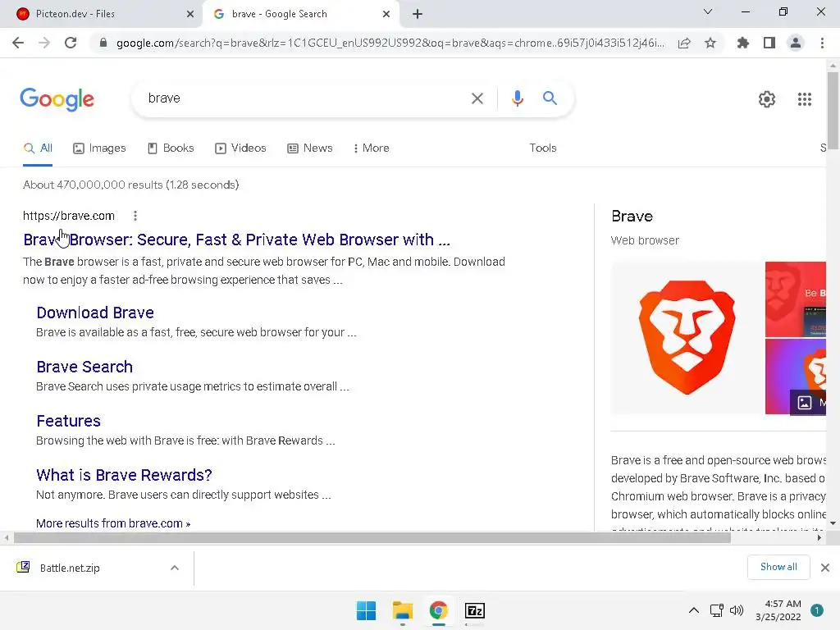This screenshot has width=840, height=630.
Task: Expand the More search filters
Action: pyautogui.click(x=372, y=148)
